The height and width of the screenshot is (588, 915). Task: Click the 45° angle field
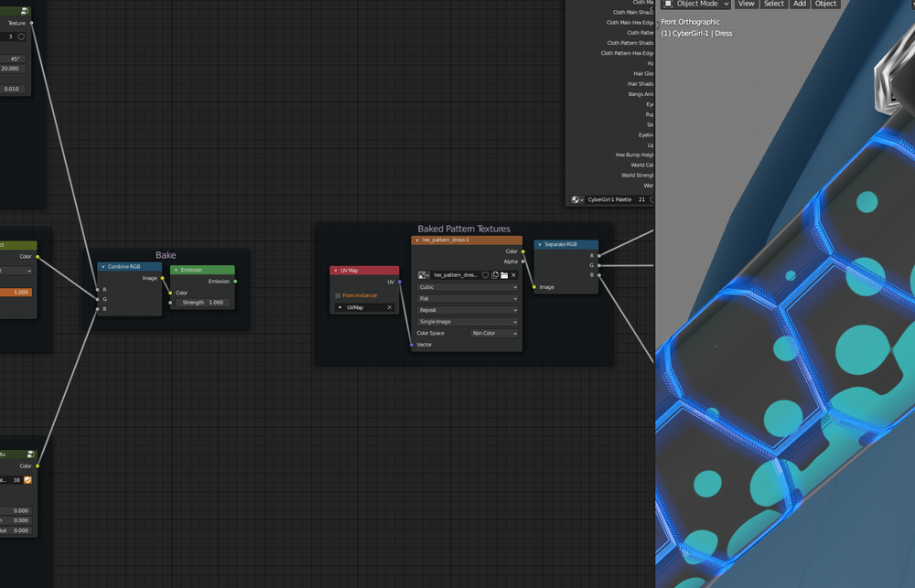pyautogui.click(x=13, y=59)
